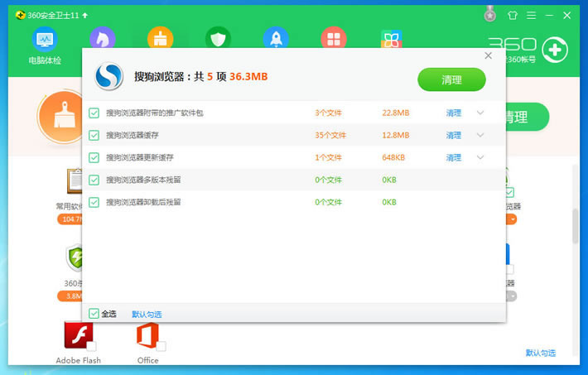
Task: Click the green 清理 button in dialog
Action: tap(451, 79)
